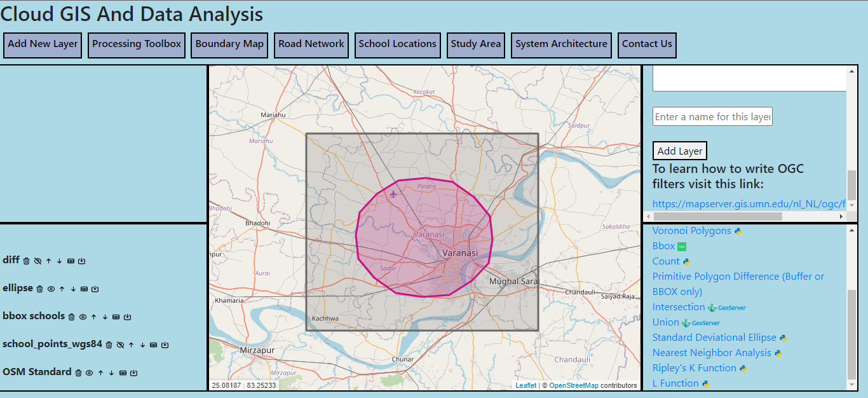
Task: Click the upper panel's scroll up arrow
Action: coord(851,71)
